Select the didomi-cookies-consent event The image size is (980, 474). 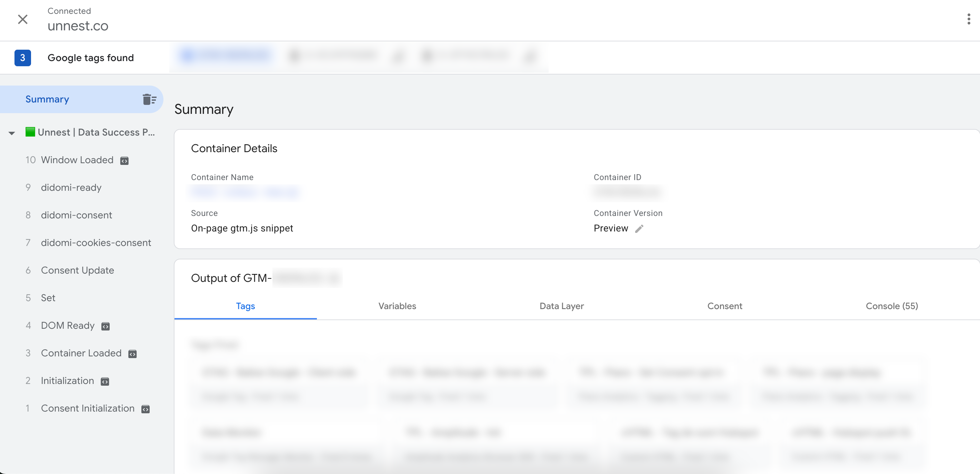96,243
